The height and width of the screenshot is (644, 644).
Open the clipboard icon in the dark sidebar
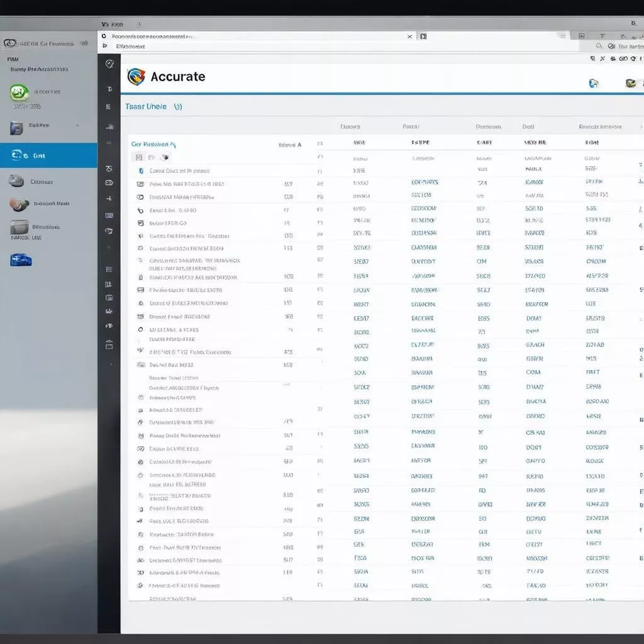pyautogui.click(x=109, y=345)
